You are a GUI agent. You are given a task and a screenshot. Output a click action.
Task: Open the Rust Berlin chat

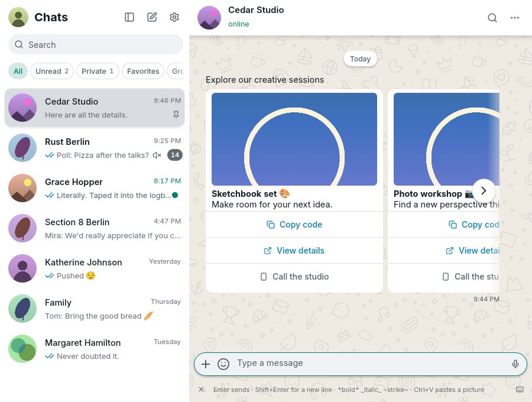tap(95, 148)
